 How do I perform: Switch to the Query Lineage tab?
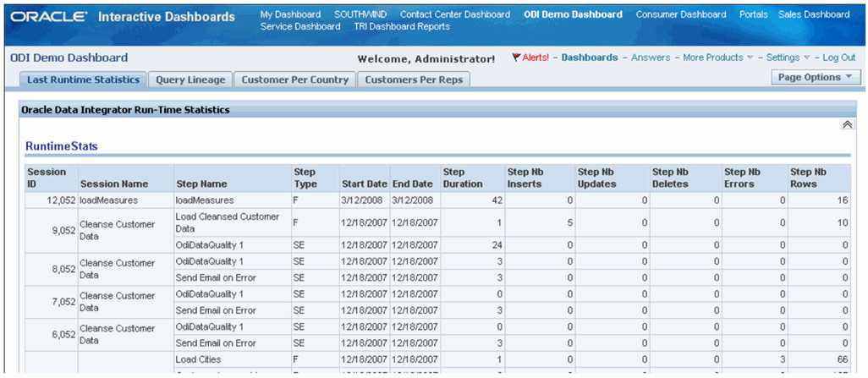tap(190, 79)
